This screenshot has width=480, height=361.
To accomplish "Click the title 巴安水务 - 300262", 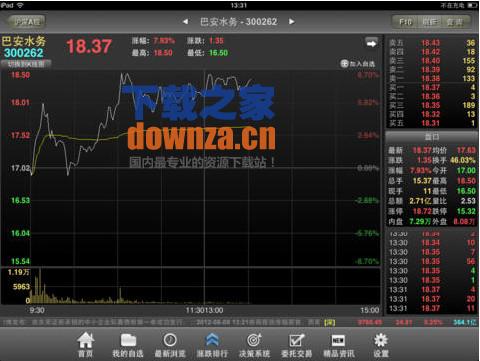I will [238, 22].
